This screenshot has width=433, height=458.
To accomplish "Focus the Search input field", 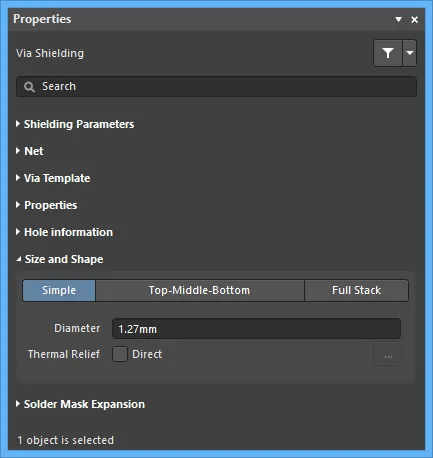I will (216, 87).
